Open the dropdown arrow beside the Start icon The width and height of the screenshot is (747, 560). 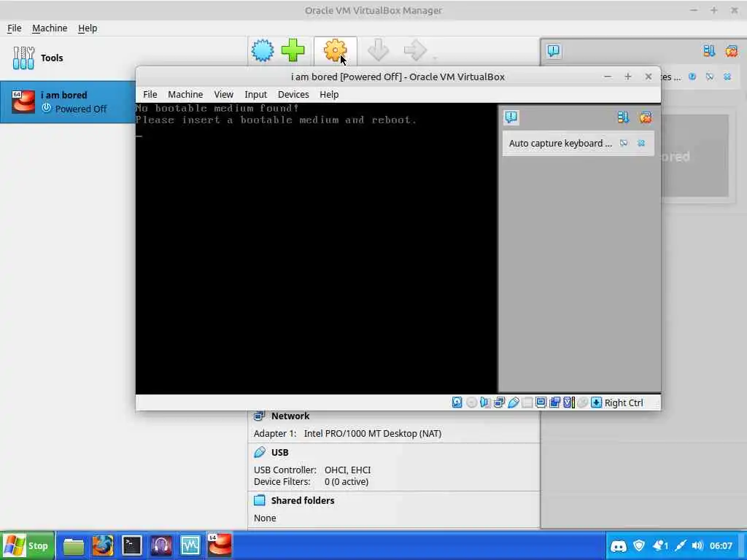pyautogui.click(x=435, y=58)
